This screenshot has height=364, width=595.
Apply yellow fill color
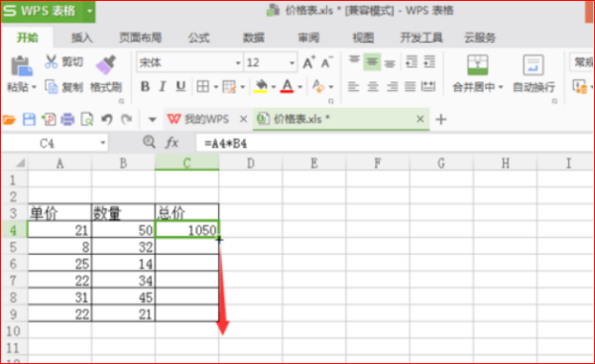tap(261, 86)
